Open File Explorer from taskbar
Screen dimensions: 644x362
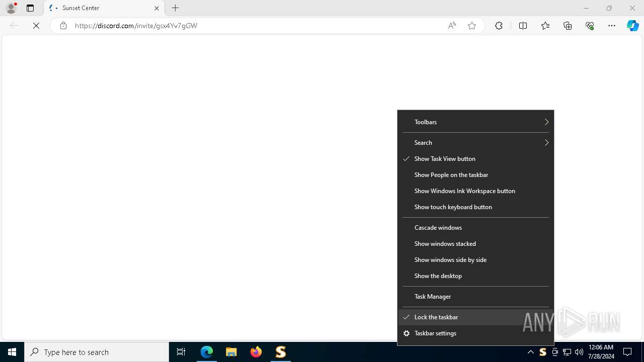click(231, 352)
